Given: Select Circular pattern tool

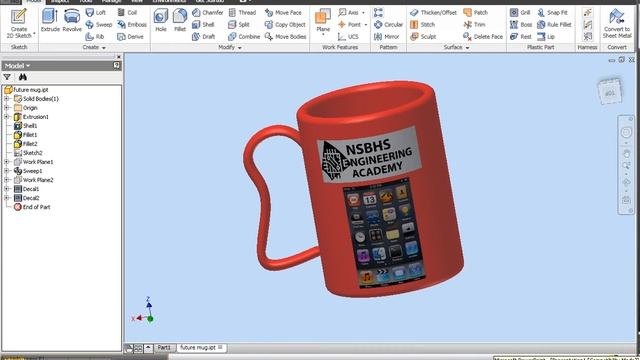Looking at the screenshot, I should click(389, 24).
